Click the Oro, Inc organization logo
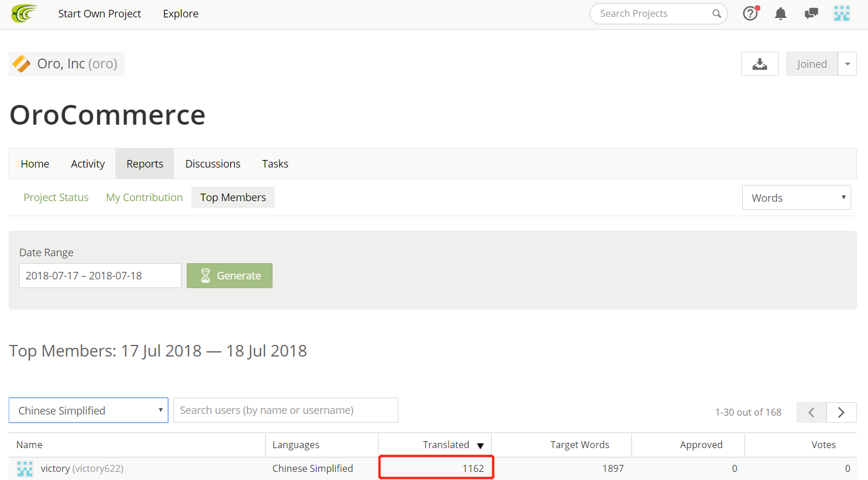 pos(21,64)
